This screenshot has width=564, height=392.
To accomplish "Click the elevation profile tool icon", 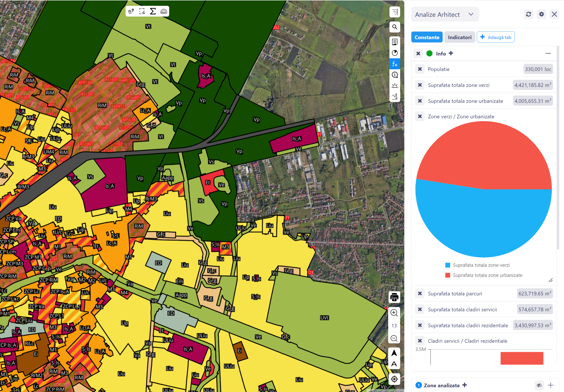I will (x=395, y=97).
